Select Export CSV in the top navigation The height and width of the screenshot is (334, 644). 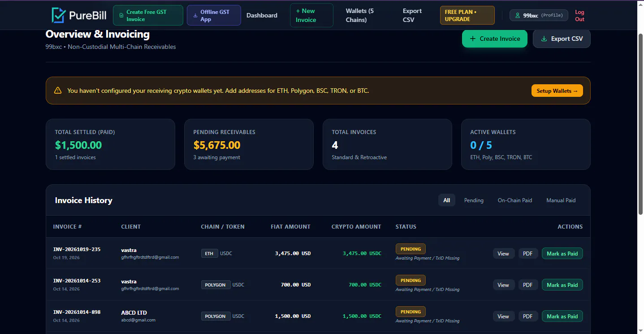412,15
